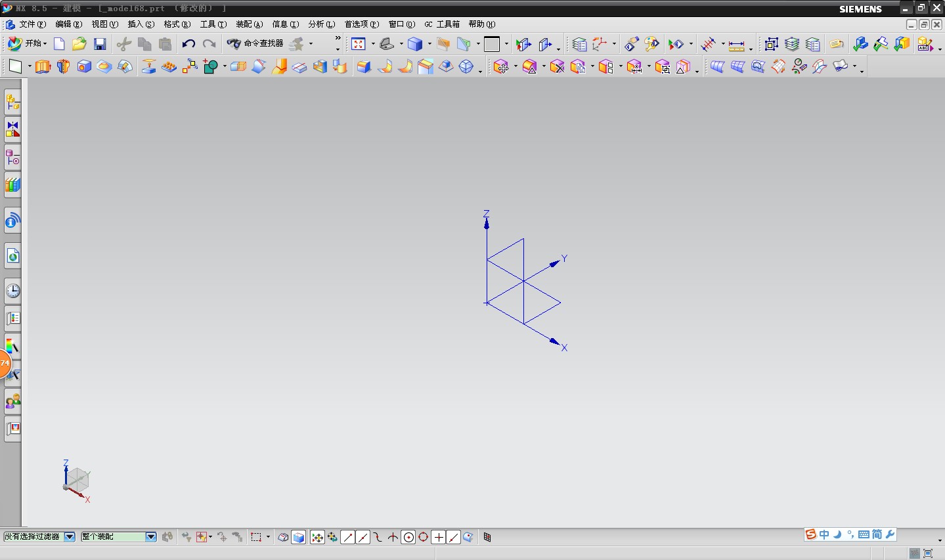This screenshot has width=945, height=560.
Task: Click the Move Face synchronous modeling icon
Action: [x=501, y=66]
